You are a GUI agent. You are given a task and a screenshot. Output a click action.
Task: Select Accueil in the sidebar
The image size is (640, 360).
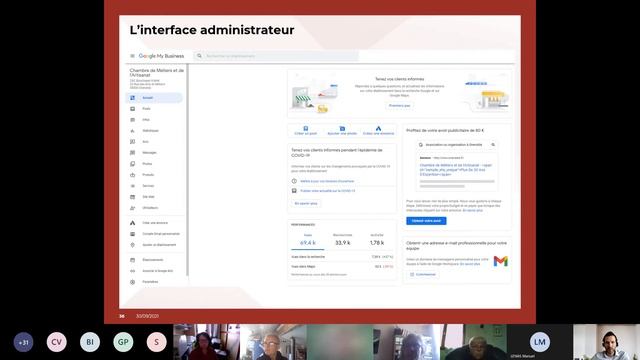point(154,98)
